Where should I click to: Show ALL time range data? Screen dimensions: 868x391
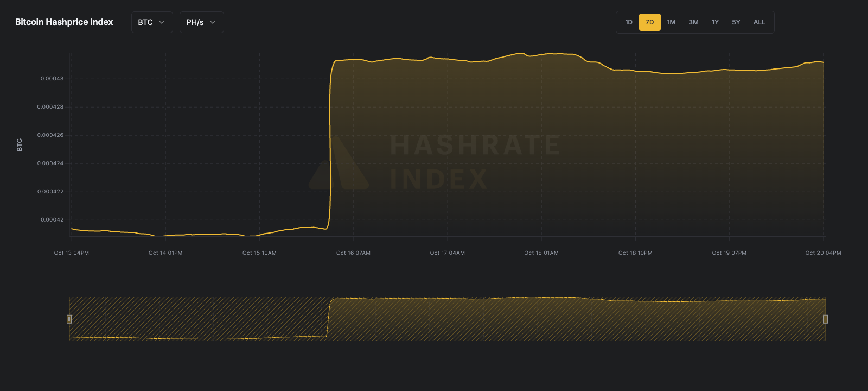click(x=759, y=22)
